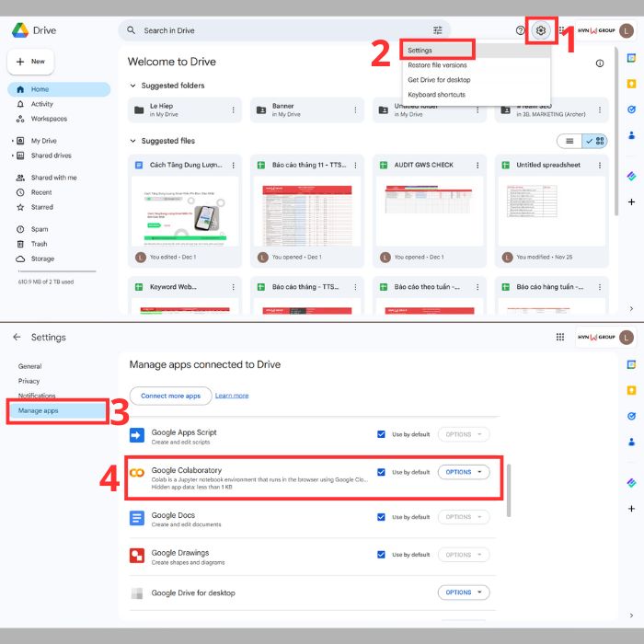Switch to grid layout view
Screen dimensions: 644x644
point(594,141)
